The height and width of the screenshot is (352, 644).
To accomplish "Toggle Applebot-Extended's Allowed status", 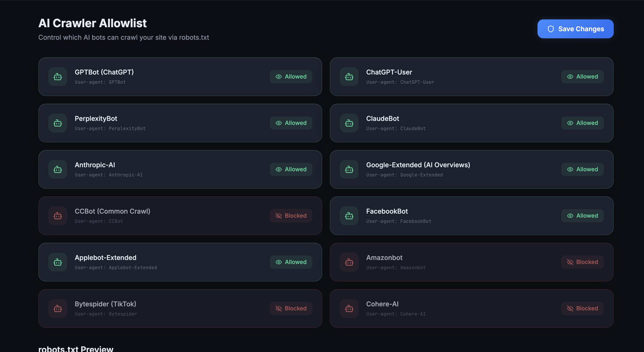I will 291,262.
